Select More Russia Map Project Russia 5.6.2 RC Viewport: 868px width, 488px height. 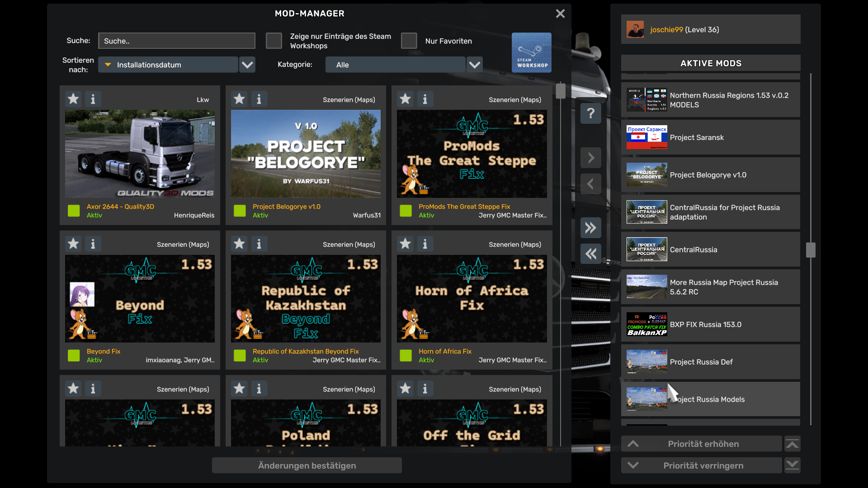point(711,287)
